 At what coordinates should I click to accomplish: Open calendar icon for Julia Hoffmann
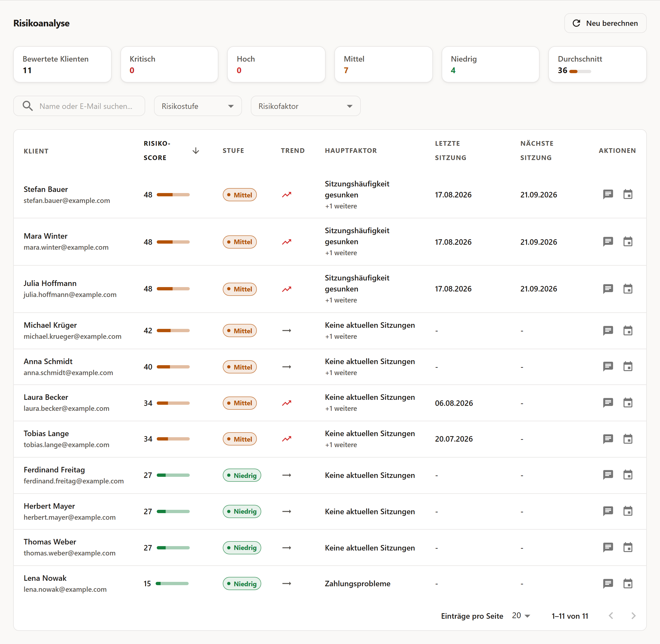point(628,289)
